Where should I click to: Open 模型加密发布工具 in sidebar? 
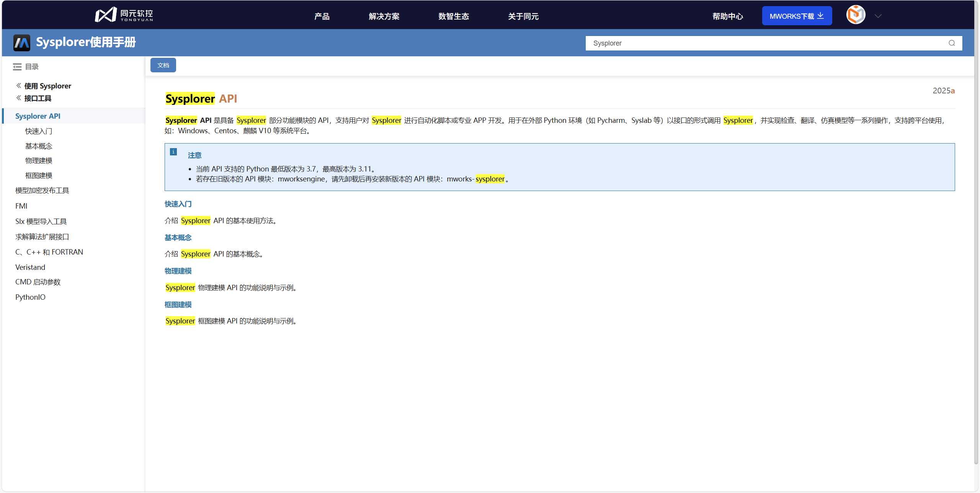tap(42, 191)
